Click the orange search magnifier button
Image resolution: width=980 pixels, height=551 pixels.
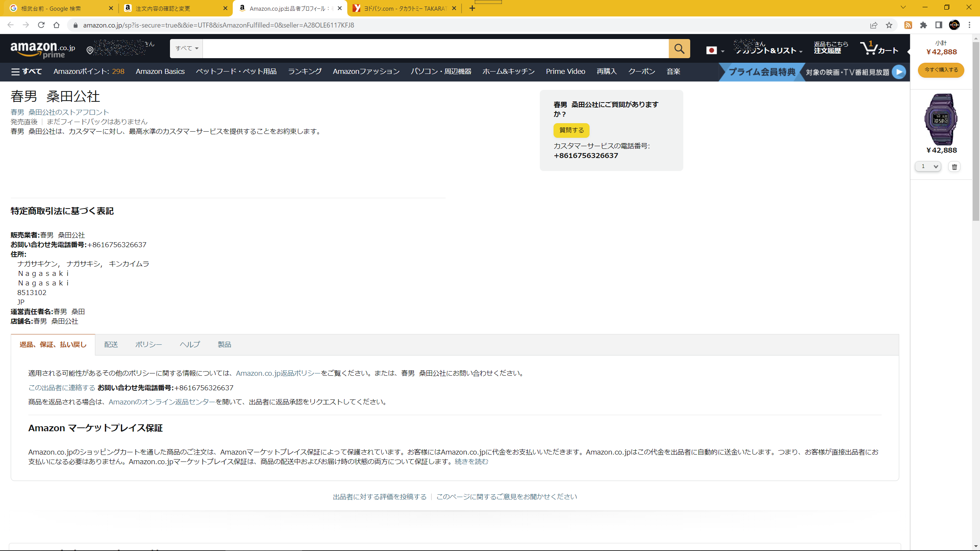coord(679,49)
